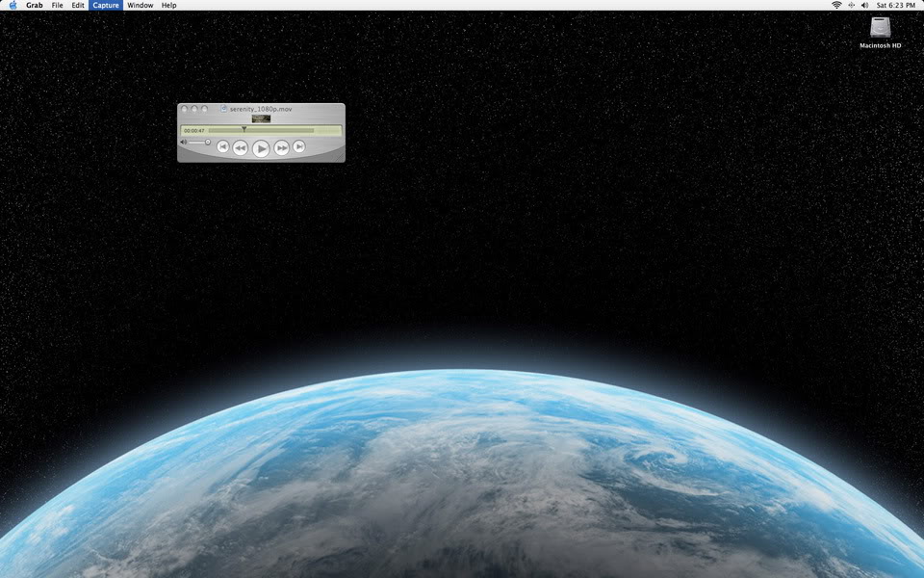Click the menu bar volume icon

pyautogui.click(x=864, y=6)
